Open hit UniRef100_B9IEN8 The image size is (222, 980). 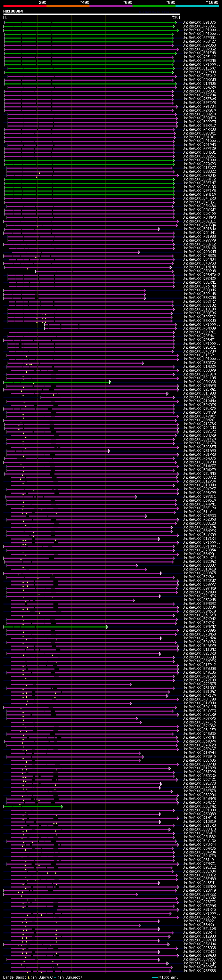pyautogui.click(x=199, y=53)
